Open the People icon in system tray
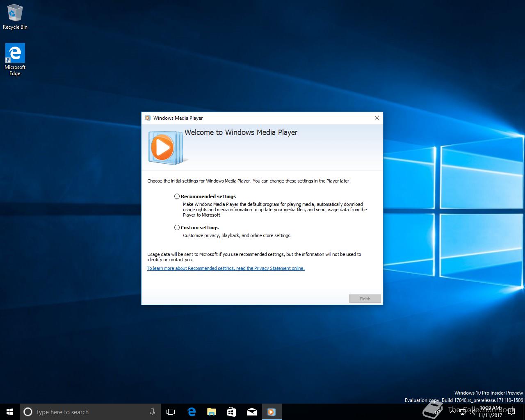This screenshot has width=525, height=420. (x=438, y=412)
